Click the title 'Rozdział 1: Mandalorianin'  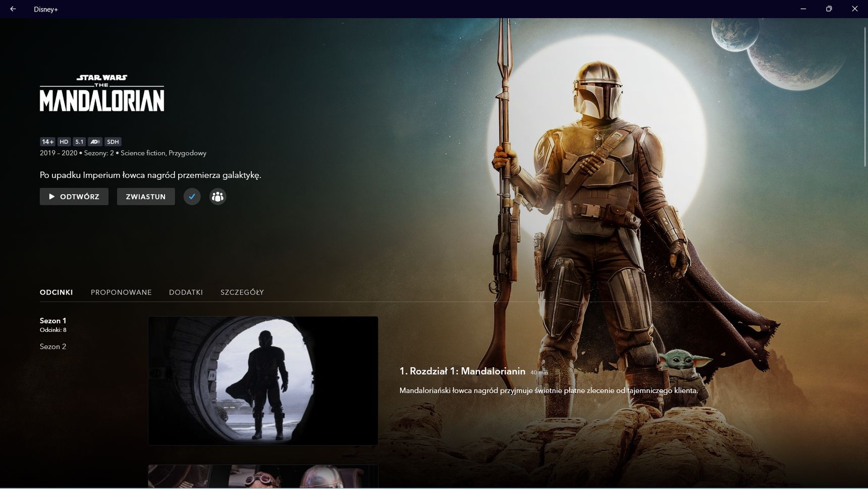tap(468, 371)
